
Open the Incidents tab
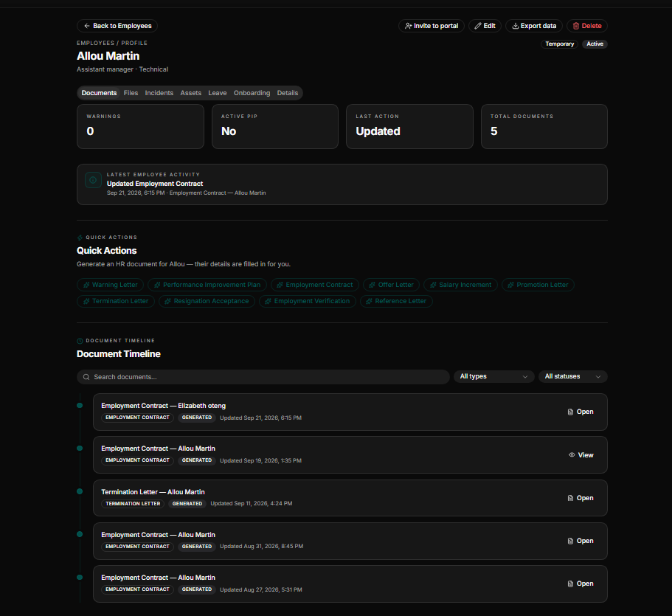tap(159, 93)
